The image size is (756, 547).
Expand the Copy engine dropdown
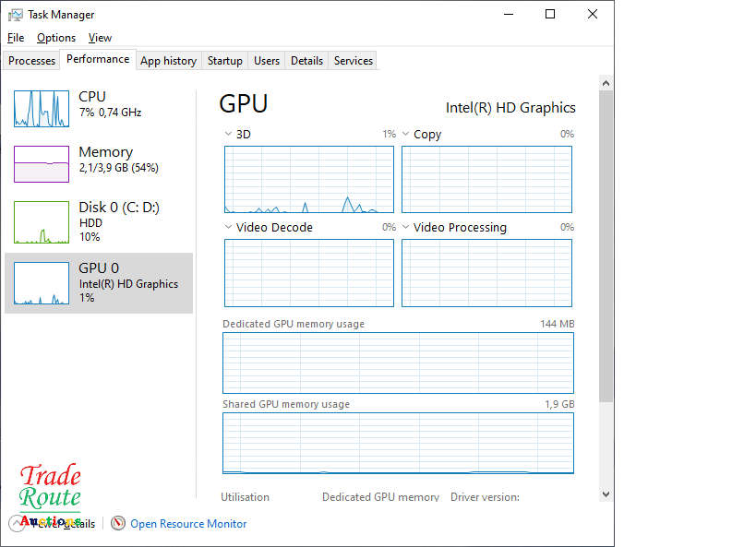pos(406,135)
